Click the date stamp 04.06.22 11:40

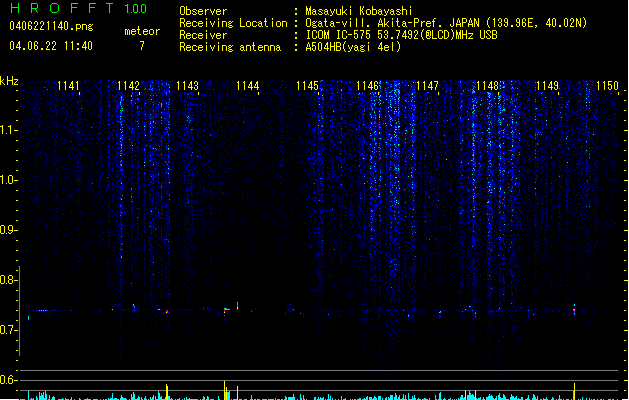[51, 46]
